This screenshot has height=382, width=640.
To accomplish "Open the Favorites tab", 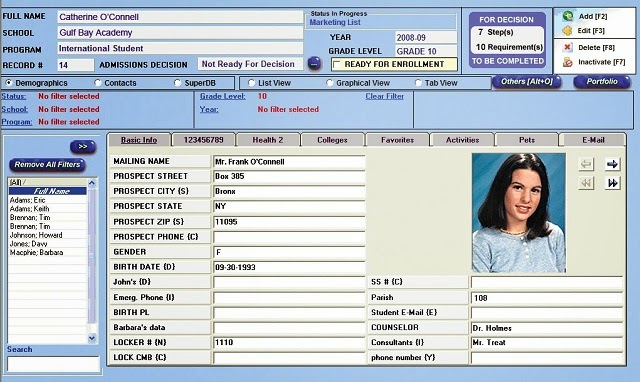I will pyautogui.click(x=397, y=140).
